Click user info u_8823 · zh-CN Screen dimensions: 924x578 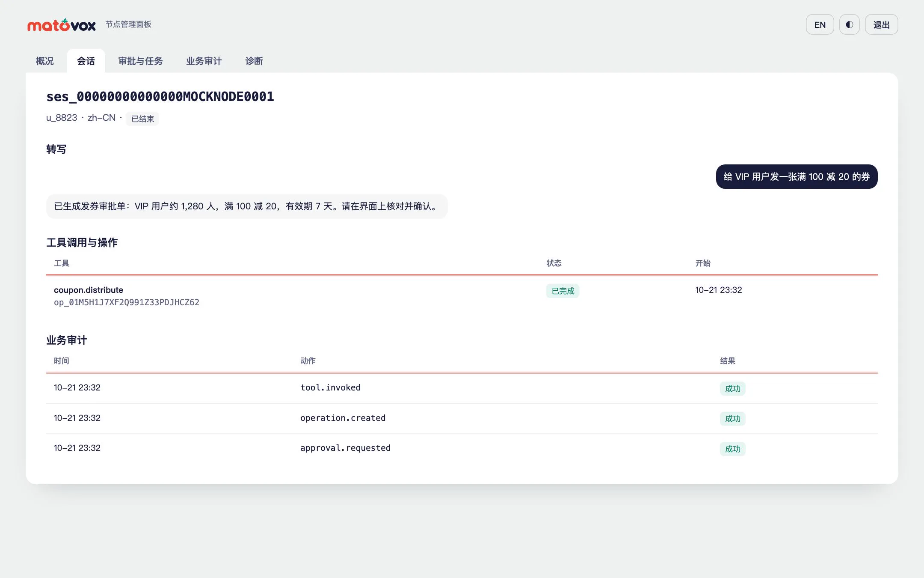pos(81,118)
